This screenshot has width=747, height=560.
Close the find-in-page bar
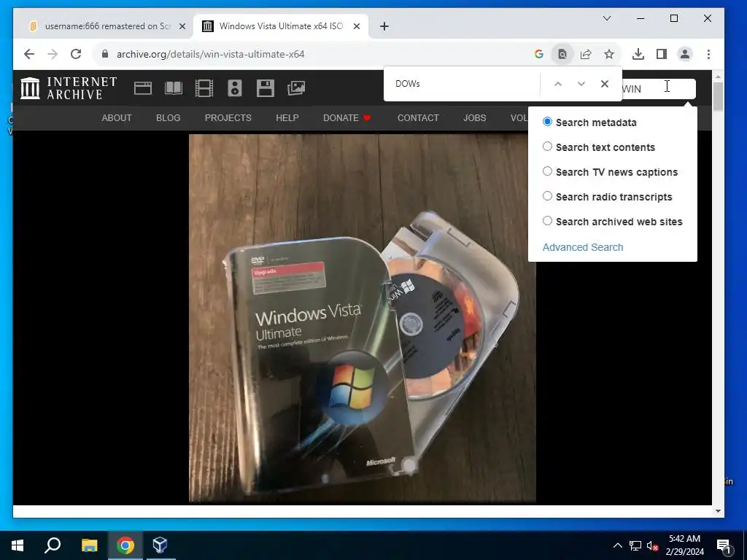click(605, 84)
